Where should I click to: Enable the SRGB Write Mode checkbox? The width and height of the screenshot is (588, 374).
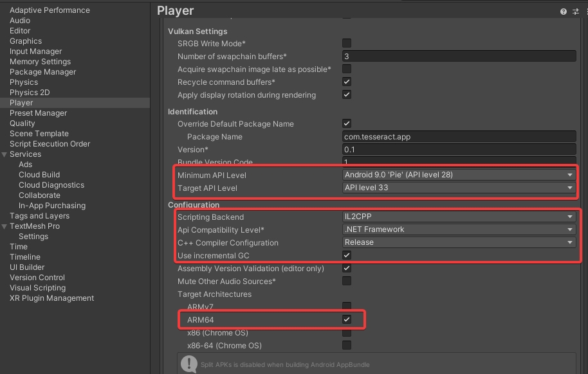tap(347, 44)
